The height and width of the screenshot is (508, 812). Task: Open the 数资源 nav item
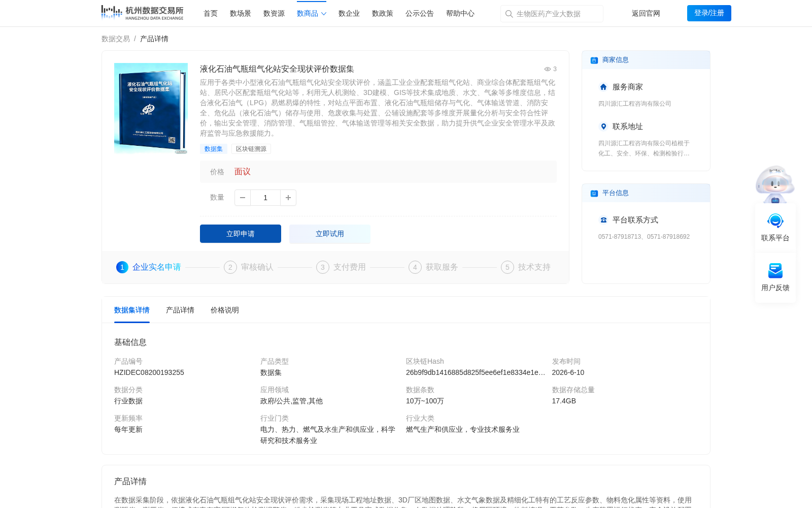[x=274, y=13]
